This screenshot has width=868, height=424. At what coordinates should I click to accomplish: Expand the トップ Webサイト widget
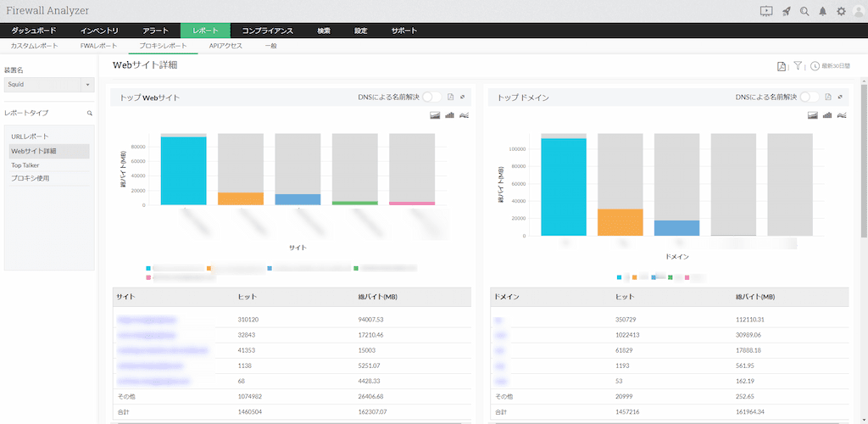click(x=462, y=97)
